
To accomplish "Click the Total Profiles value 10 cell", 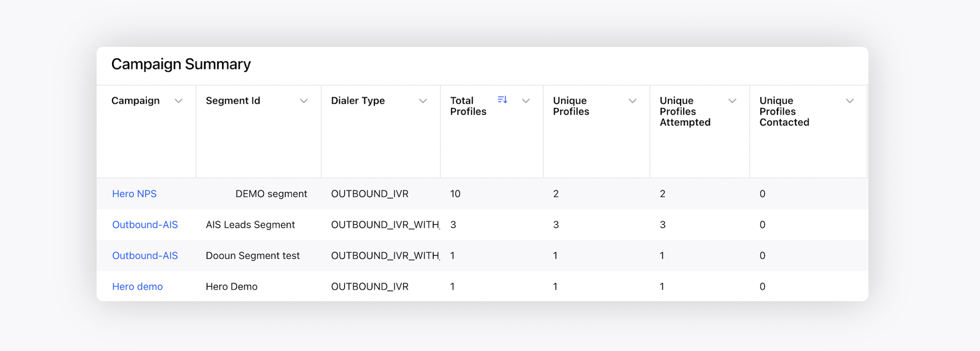I will [455, 194].
